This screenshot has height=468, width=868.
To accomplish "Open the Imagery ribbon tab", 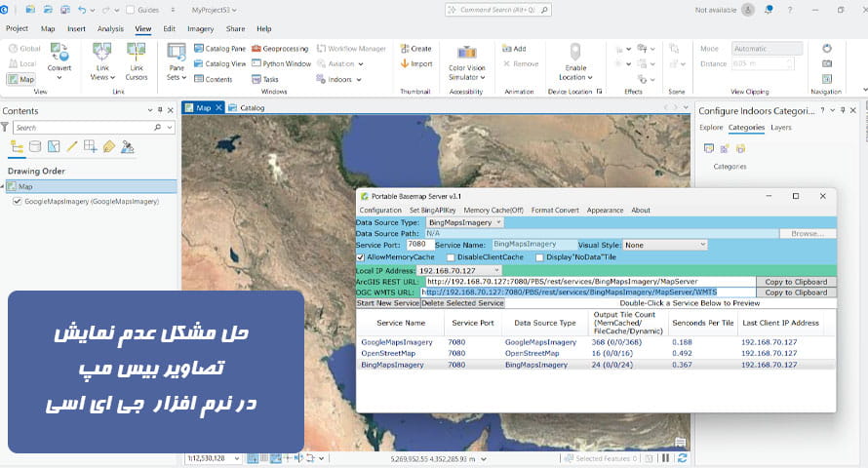I will point(200,29).
